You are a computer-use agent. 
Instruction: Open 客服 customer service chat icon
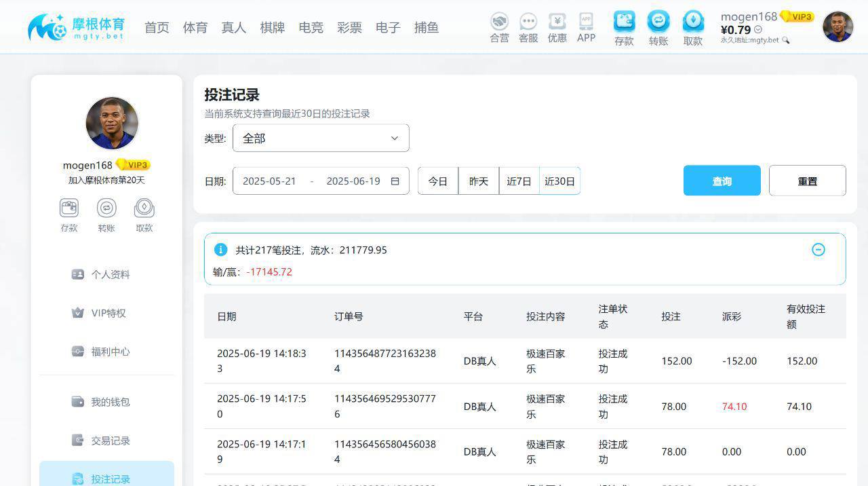point(528,22)
